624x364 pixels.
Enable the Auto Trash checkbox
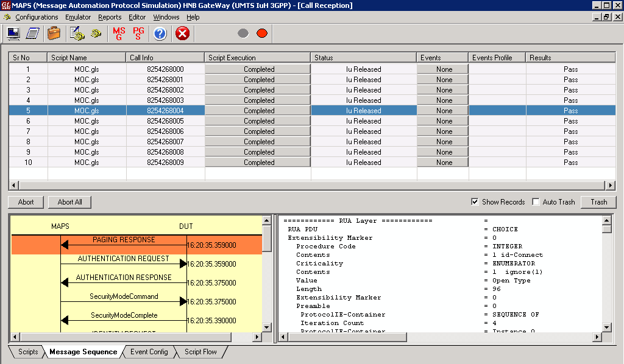[536, 202]
